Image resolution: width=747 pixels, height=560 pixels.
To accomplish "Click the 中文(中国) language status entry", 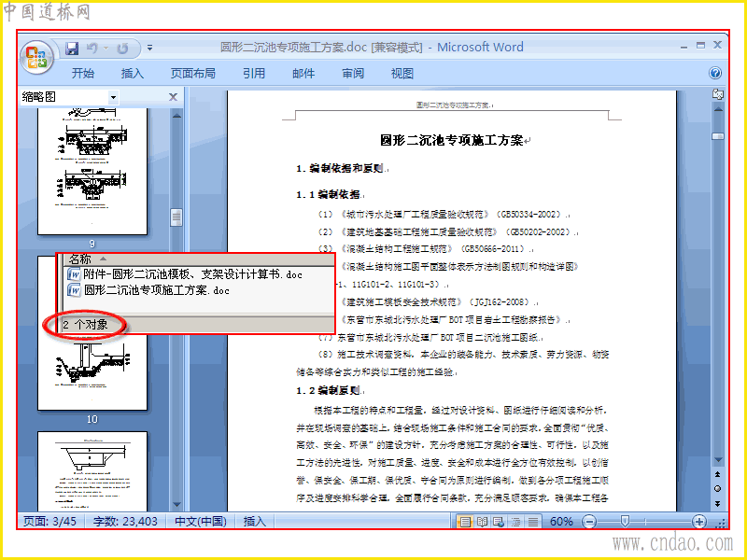I will (x=201, y=522).
